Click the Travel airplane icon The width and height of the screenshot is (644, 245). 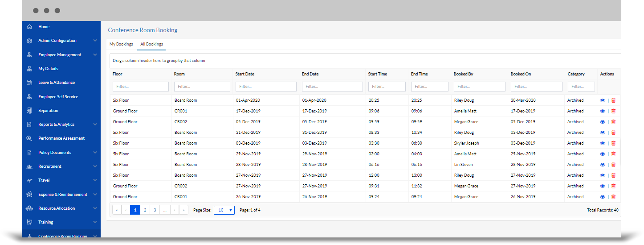[29, 180]
